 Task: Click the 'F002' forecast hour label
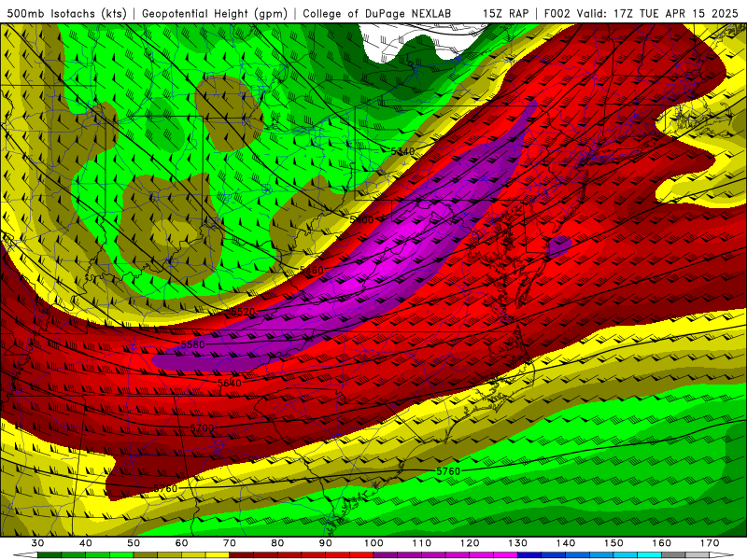(557, 14)
